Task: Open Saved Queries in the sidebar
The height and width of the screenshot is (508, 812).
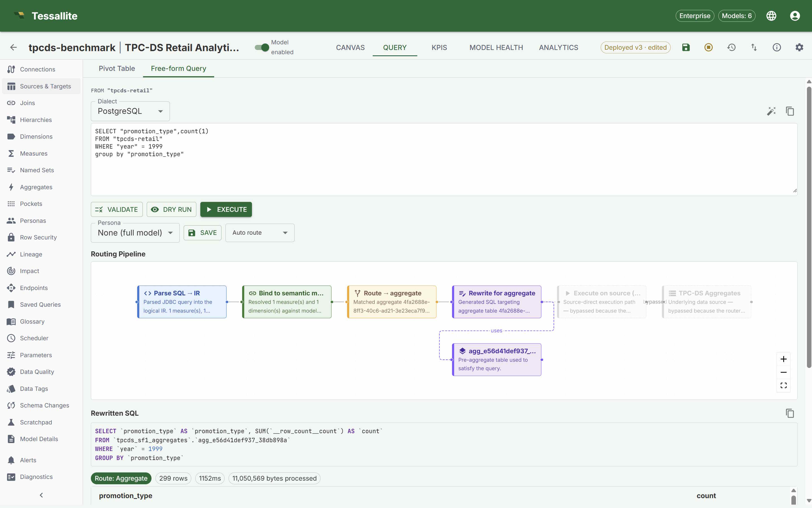Action: 41,305
